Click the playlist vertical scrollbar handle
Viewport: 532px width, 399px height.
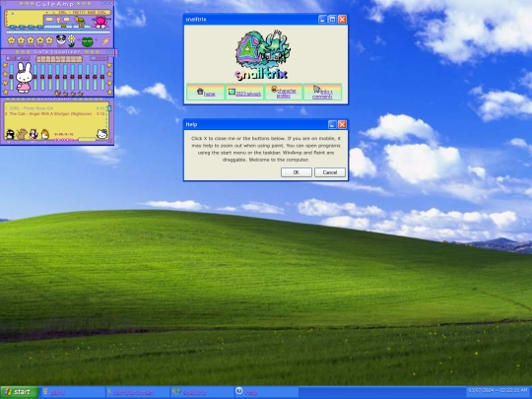(109, 108)
